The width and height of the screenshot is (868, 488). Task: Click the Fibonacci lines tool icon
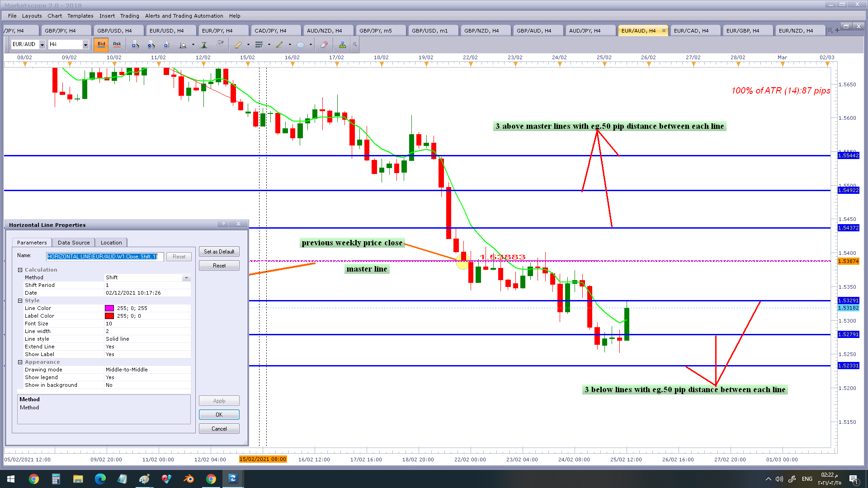point(259,45)
